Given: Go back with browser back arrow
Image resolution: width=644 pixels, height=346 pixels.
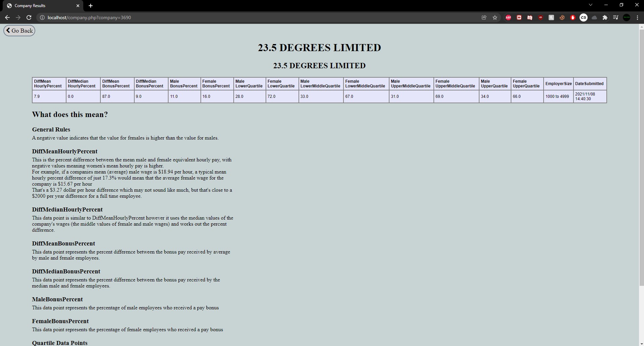Looking at the screenshot, I should click(x=7, y=17).
